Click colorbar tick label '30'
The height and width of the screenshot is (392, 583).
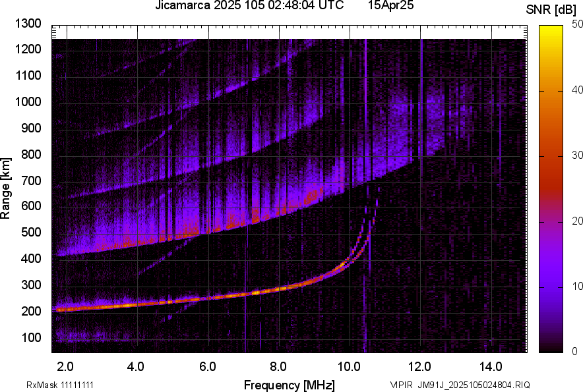tap(577, 155)
